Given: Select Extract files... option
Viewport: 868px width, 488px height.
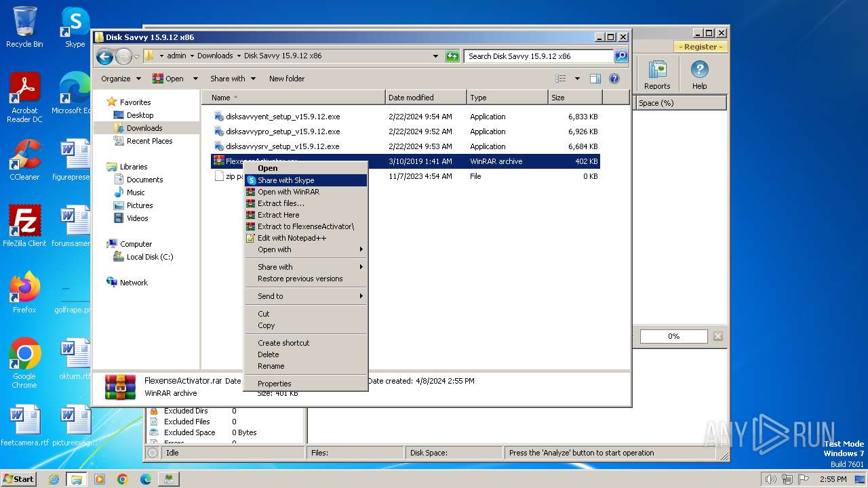Looking at the screenshot, I should (x=306, y=203).
